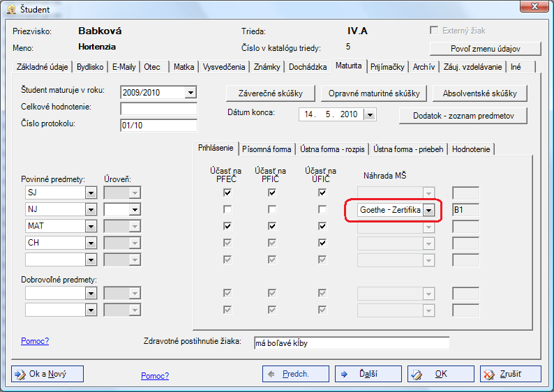Open the Otec tab
Image resolution: width=554 pixels, height=392 pixels.
click(x=154, y=67)
